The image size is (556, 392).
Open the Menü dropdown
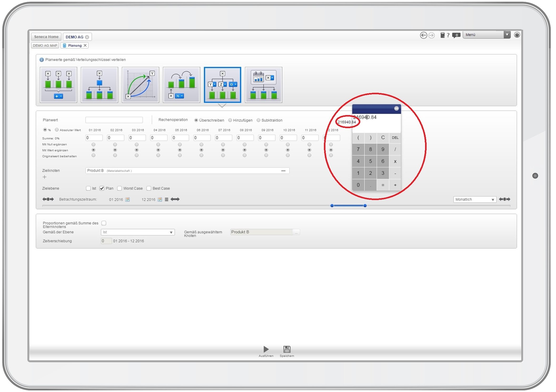[x=507, y=35]
